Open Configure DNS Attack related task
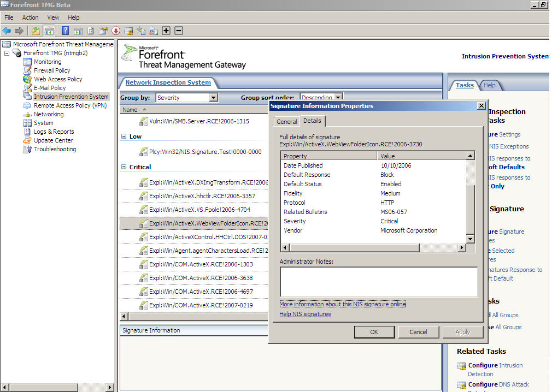Screen dimensions: 552x392 tap(498, 384)
